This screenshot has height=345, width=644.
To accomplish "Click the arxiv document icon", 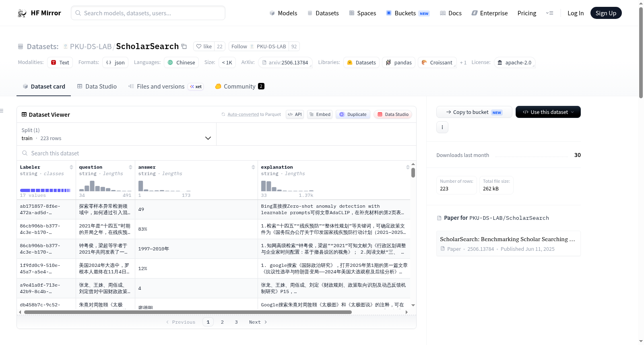I will click(x=264, y=62).
